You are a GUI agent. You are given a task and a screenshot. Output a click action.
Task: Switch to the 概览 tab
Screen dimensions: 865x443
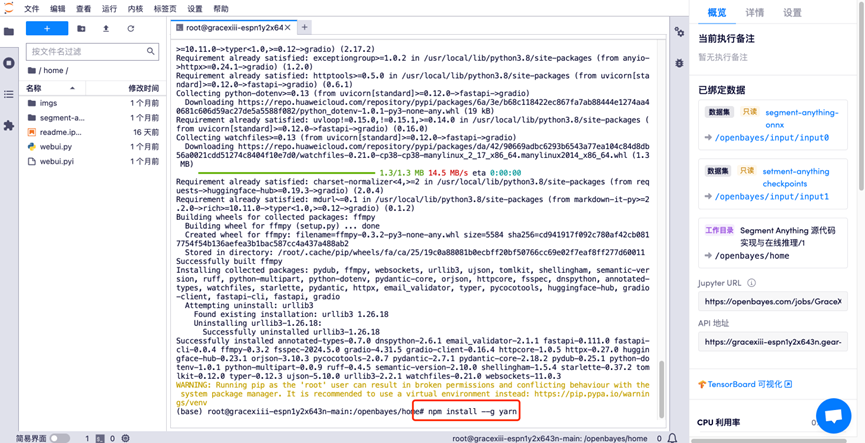(717, 13)
